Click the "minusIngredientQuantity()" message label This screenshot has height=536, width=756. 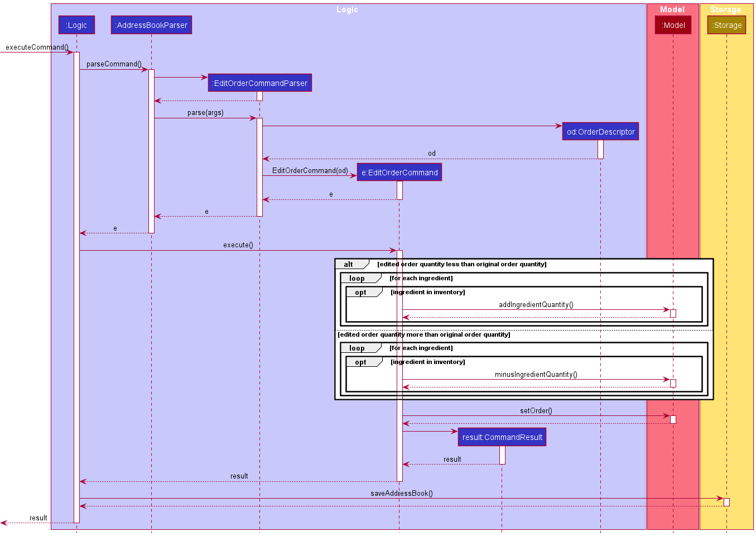(x=536, y=375)
